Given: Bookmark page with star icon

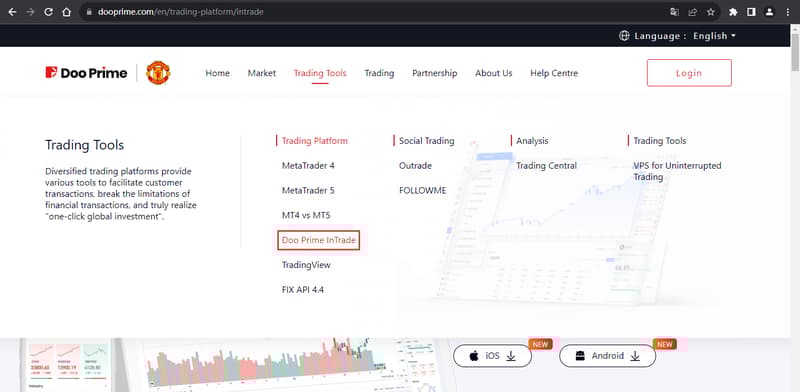Looking at the screenshot, I should pos(711,12).
